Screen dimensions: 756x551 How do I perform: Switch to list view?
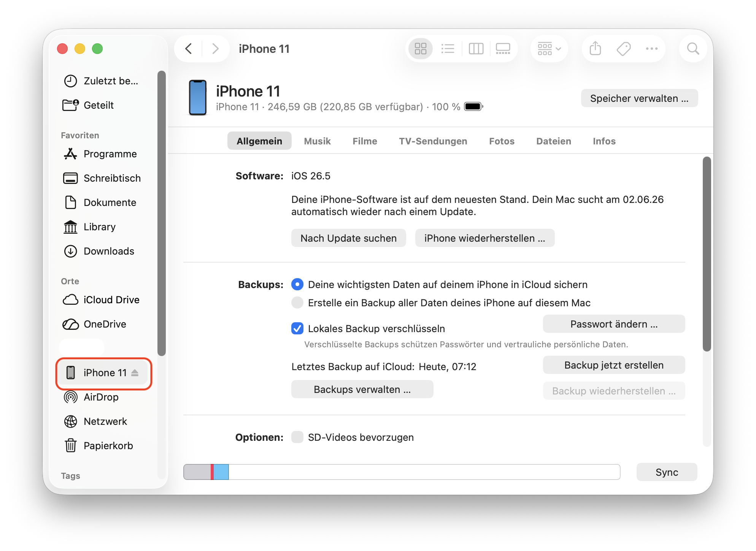point(448,49)
